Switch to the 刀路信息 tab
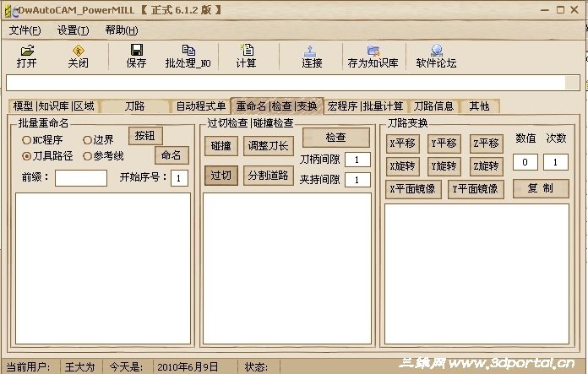The image size is (588, 374). 434,106
